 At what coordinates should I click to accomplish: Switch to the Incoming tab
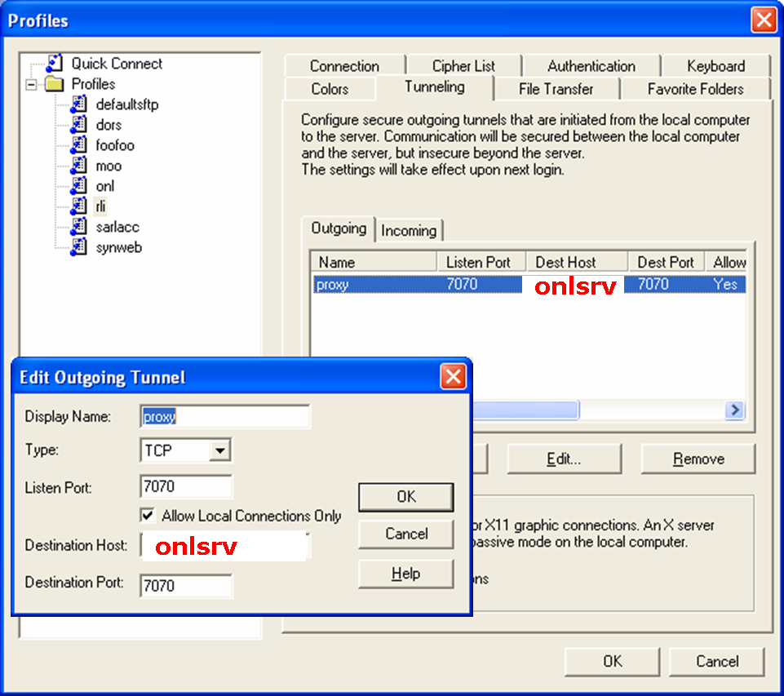(409, 231)
